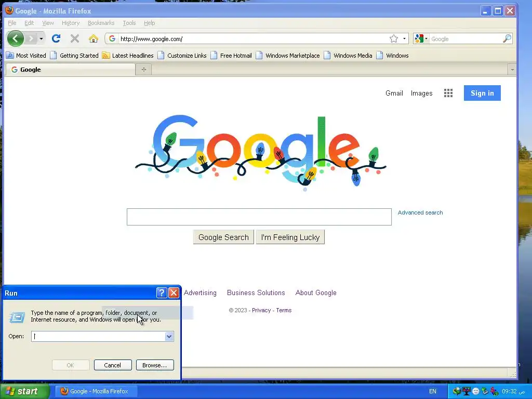532x399 pixels.
Task: Click the Terms link
Action: coord(284,310)
